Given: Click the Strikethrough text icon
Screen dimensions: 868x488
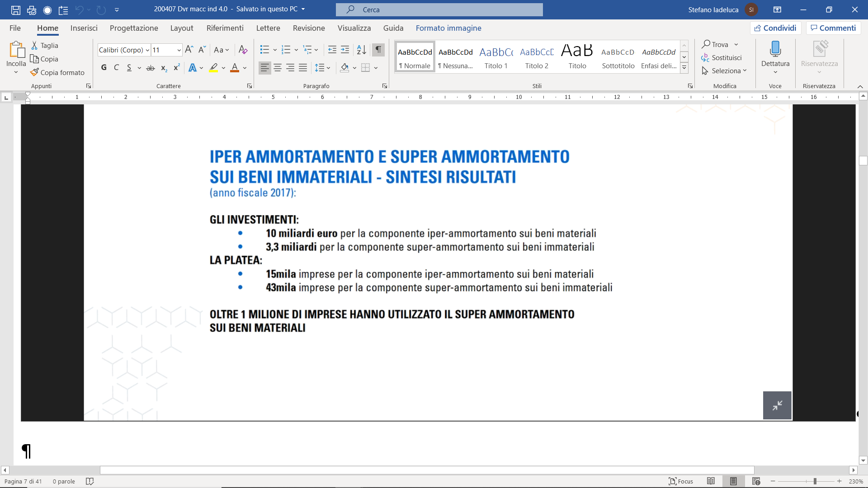Looking at the screenshot, I should [x=151, y=68].
